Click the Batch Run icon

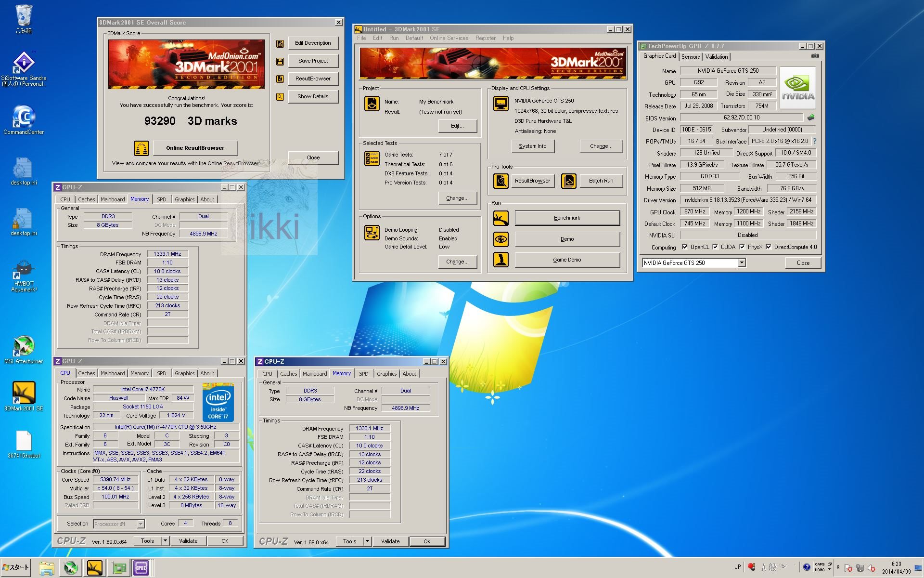click(x=569, y=181)
